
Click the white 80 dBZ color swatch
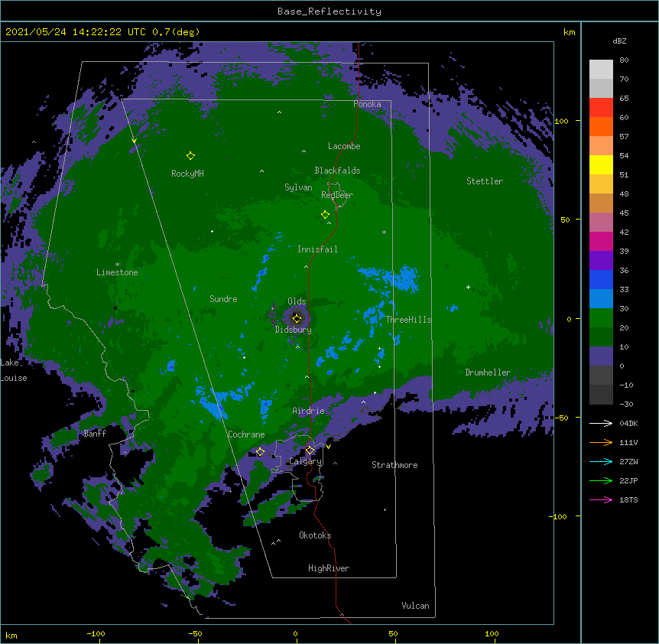pyautogui.click(x=601, y=70)
